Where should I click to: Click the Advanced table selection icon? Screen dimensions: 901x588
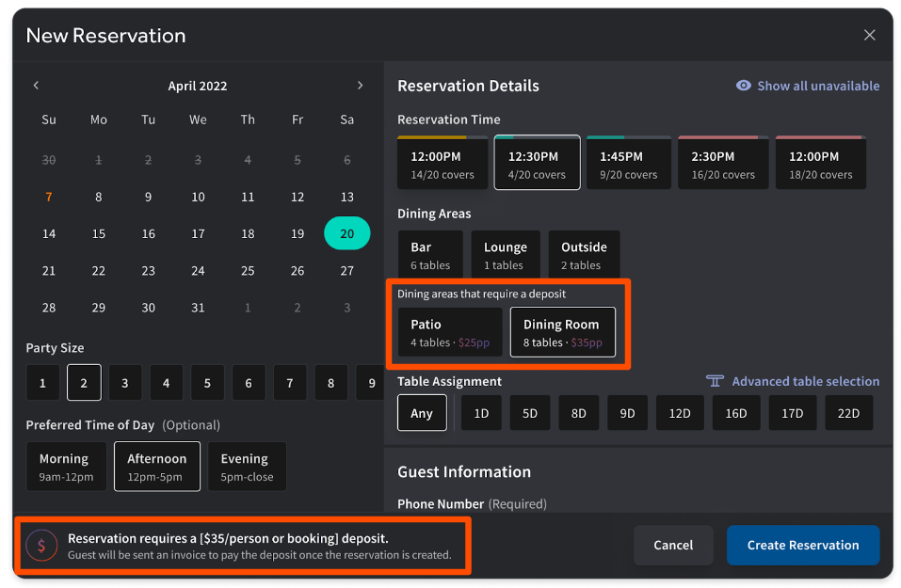[x=716, y=381]
